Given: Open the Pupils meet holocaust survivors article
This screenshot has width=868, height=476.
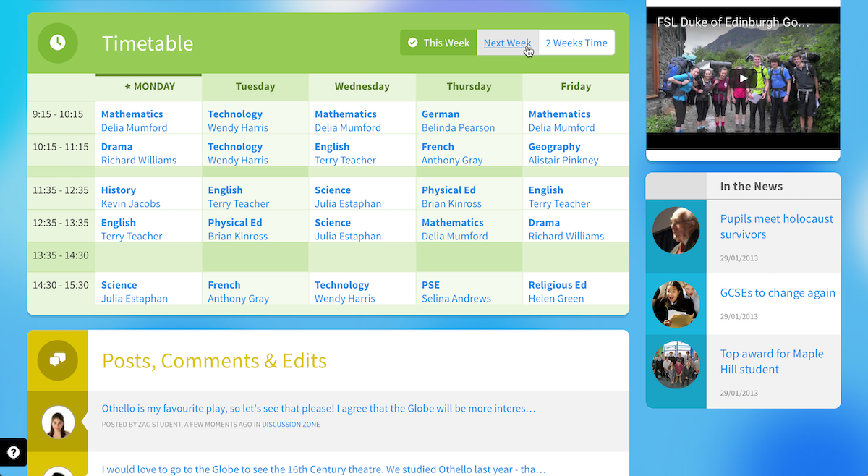Looking at the screenshot, I should click(776, 226).
